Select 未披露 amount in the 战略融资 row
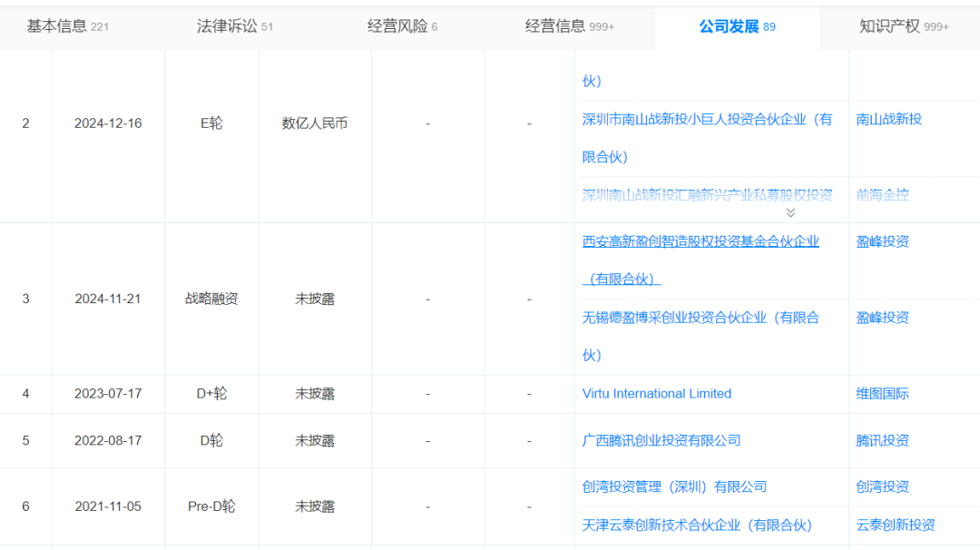The height and width of the screenshot is (550, 980). click(x=315, y=300)
